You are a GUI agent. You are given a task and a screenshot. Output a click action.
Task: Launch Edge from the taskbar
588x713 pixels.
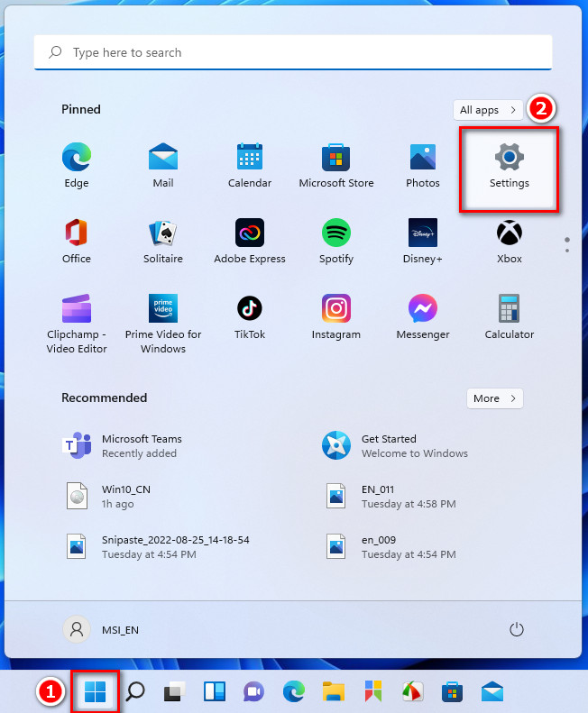coord(293,691)
